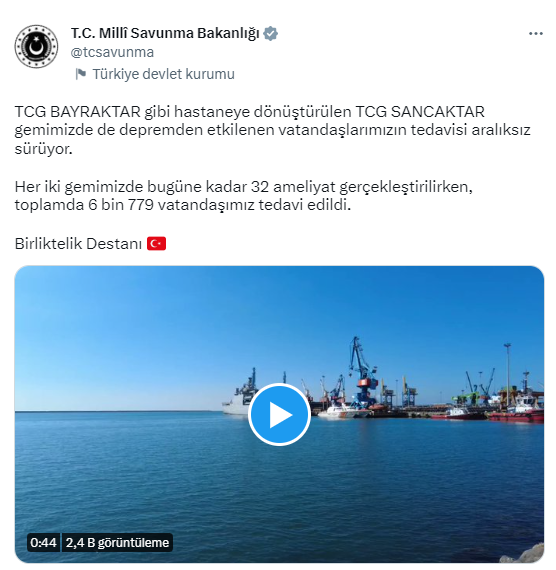
Task: Open the ministry's round profile avatar
Action: pyautogui.click(x=36, y=46)
